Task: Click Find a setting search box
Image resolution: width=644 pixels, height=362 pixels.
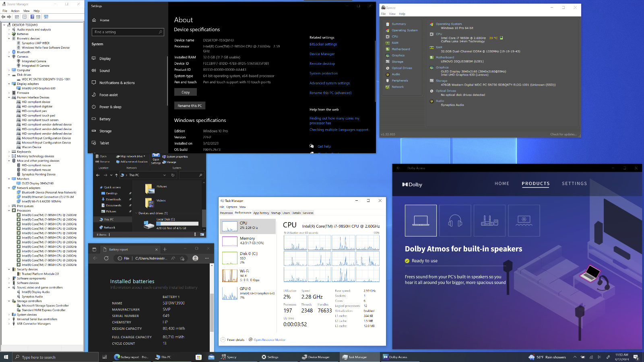Action: pos(128,32)
